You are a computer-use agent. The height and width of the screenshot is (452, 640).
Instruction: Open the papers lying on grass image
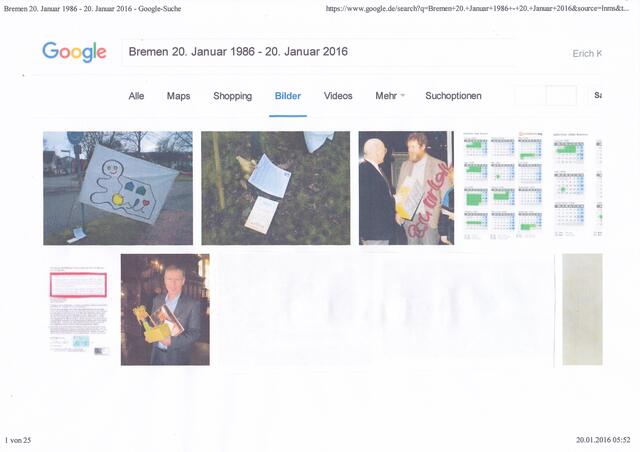(x=276, y=188)
